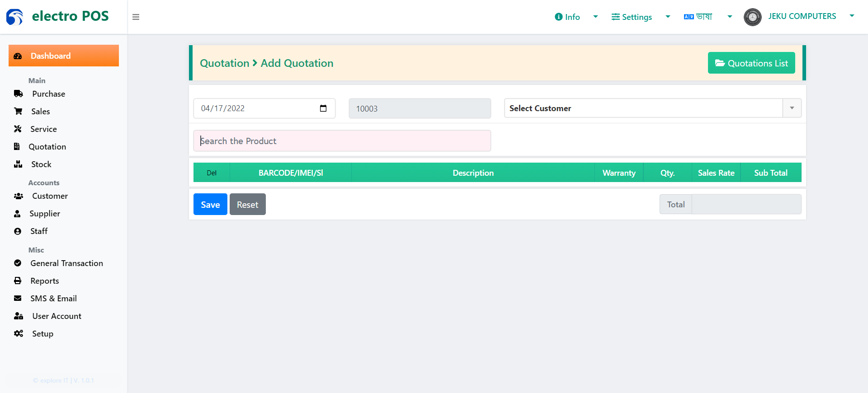Expand the Info dropdown menu
868x393 pixels.
(x=576, y=17)
